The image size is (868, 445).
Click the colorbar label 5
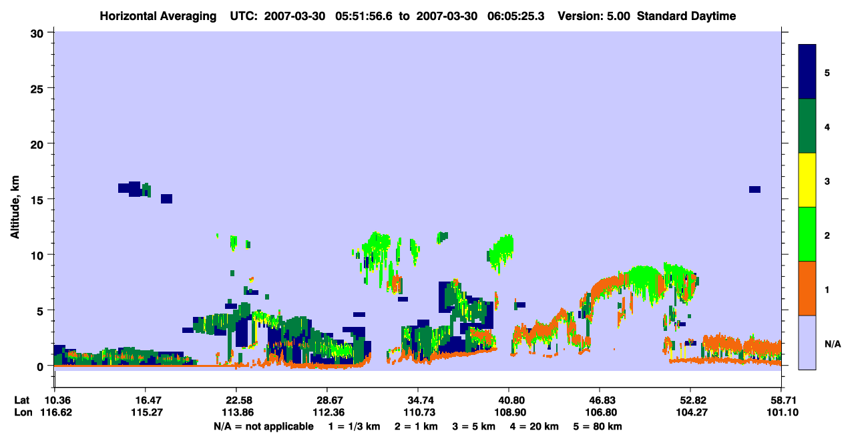[827, 73]
